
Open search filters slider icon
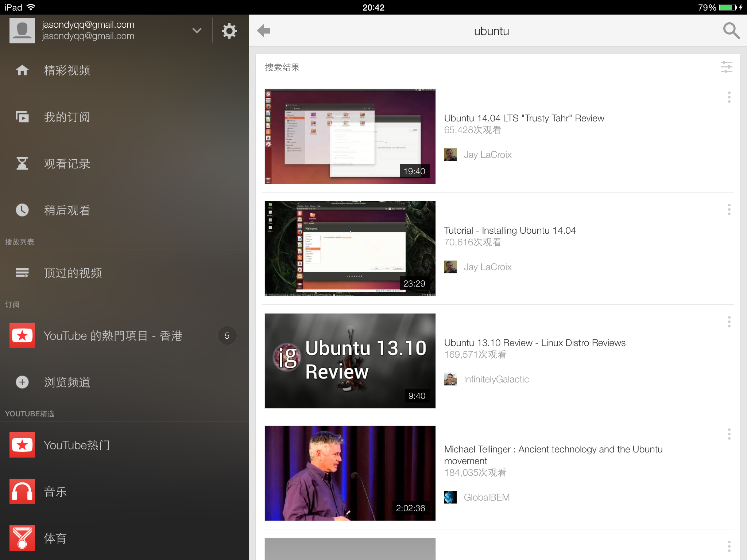click(x=727, y=67)
